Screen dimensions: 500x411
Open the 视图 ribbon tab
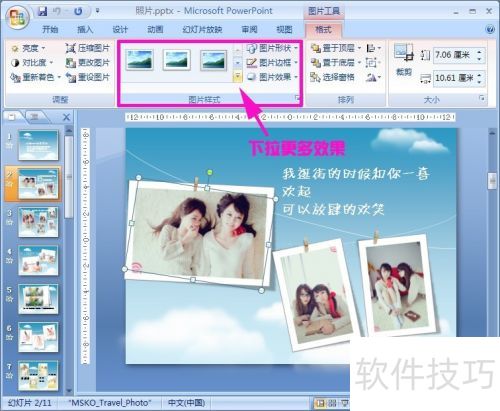[x=284, y=29]
